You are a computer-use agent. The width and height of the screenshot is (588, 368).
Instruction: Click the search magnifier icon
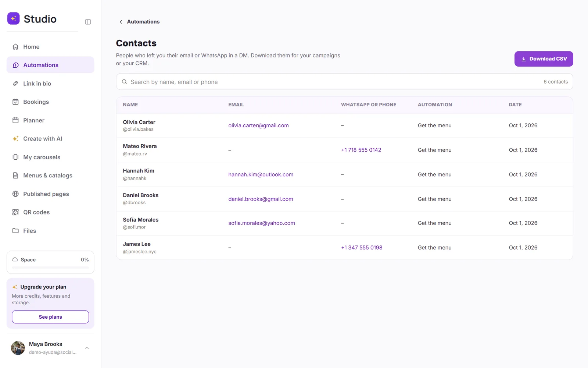pyautogui.click(x=125, y=82)
